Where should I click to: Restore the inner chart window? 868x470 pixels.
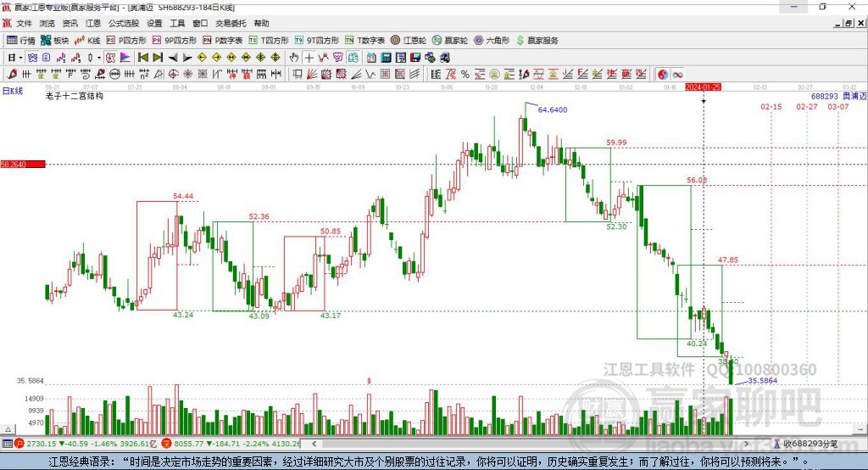(x=848, y=23)
